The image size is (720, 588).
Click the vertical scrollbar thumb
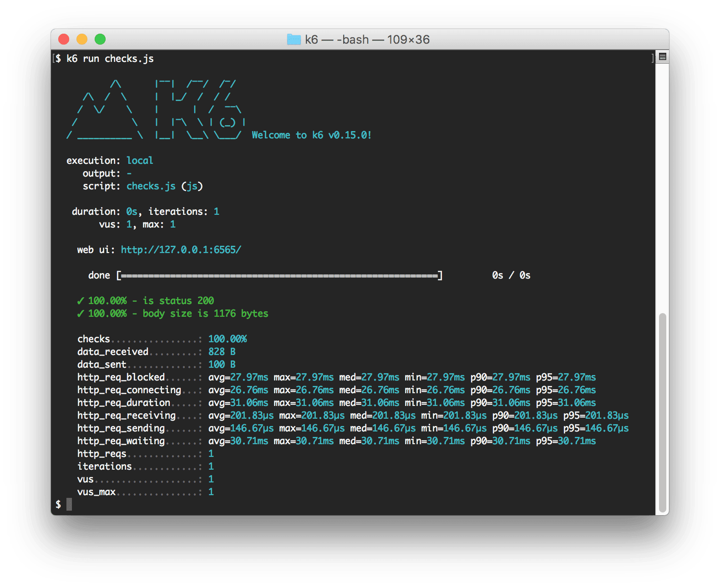[x=663, y=412]
